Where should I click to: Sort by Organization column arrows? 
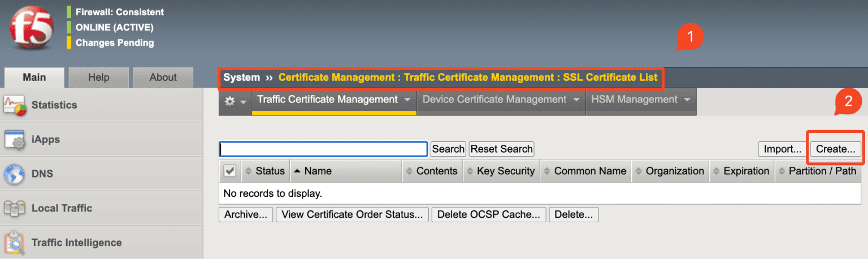[x=639, y=171]
